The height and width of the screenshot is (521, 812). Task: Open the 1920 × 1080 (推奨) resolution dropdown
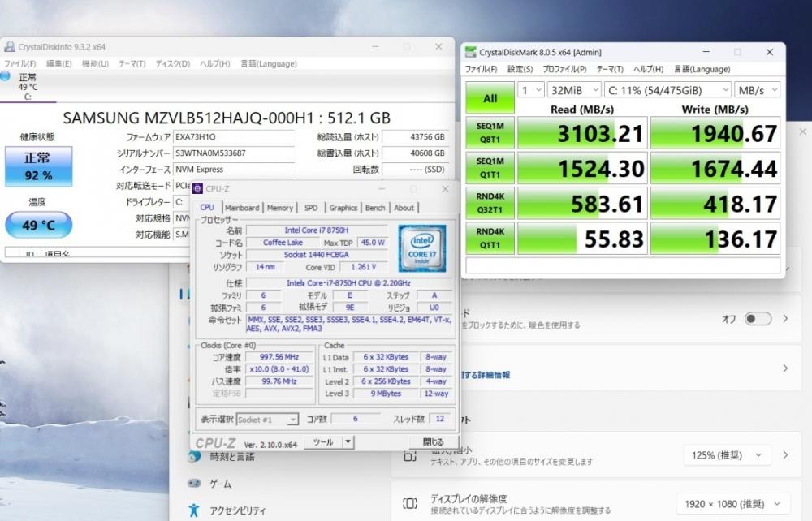coord(732,503)
